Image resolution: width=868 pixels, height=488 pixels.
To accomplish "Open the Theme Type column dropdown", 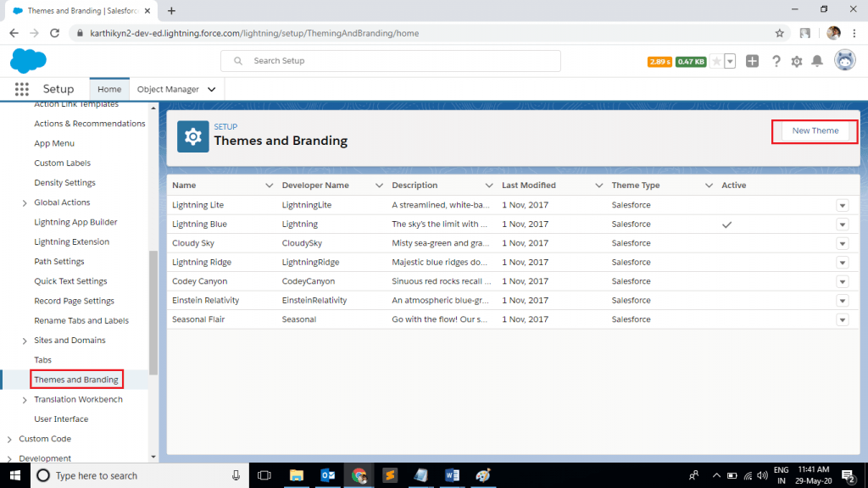I will 709,185.
